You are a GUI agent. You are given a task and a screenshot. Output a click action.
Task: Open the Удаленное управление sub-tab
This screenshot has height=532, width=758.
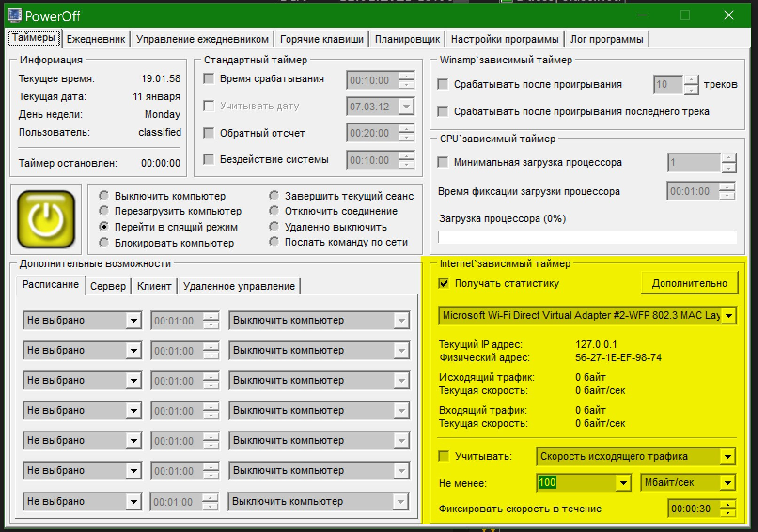point(239,286)
